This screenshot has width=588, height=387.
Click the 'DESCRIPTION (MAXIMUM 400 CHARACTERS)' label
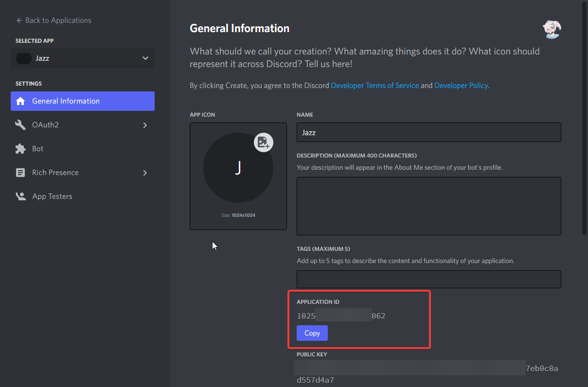coord(356,156)
